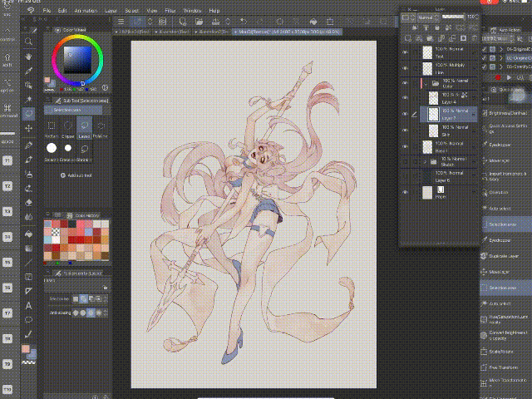Choose the Rectangle selection sub tool

pos(52,127)
